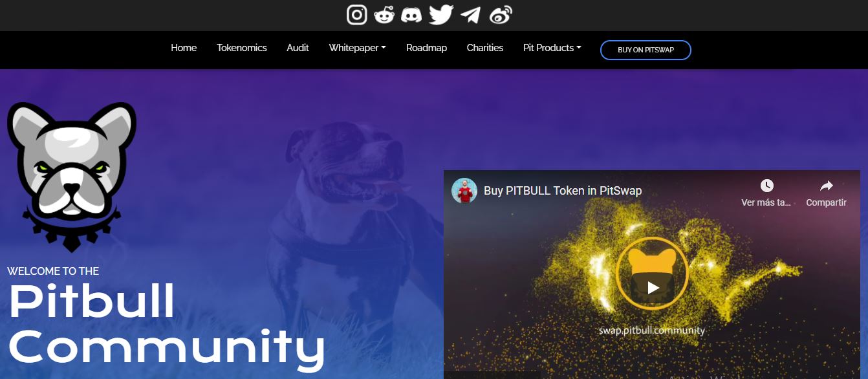This screenshot has width=868, height=379.
Task: Open the video title link
Action: pos(563,191)
